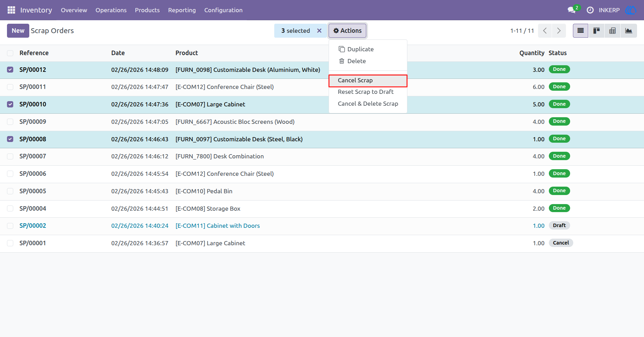Go to Overview in the navbar

click(x=74, y=10)
